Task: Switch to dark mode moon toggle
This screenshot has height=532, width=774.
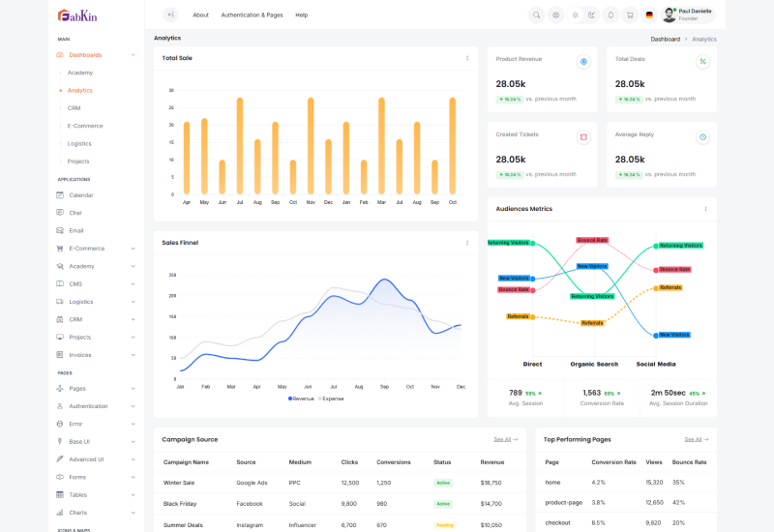Action: pos(591,15)
